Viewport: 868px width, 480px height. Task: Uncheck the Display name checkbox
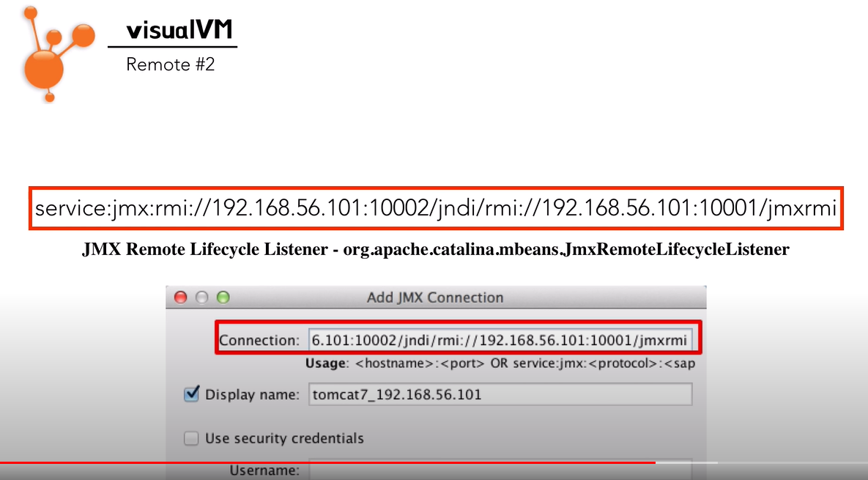pos(191,394)
